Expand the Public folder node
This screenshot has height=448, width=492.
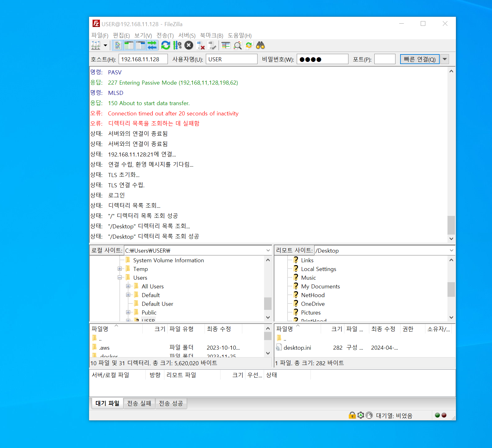click(x=128, y=312)
